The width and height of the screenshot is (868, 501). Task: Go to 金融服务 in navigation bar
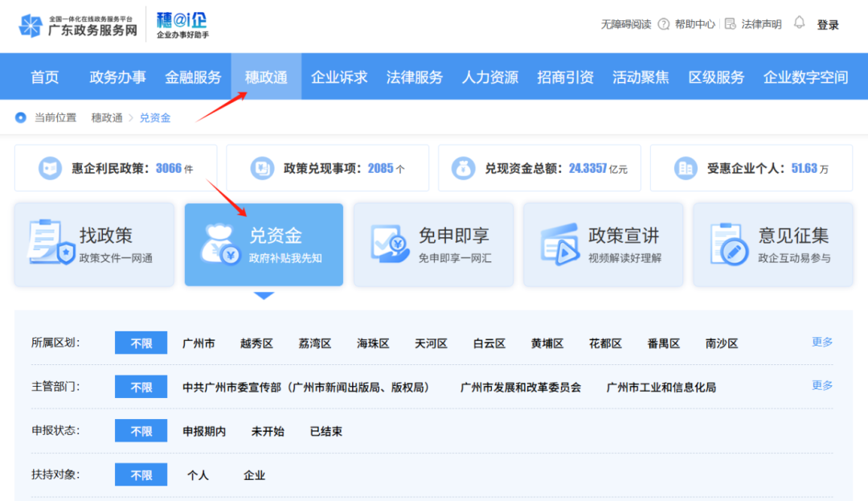[x=193, y=77]
